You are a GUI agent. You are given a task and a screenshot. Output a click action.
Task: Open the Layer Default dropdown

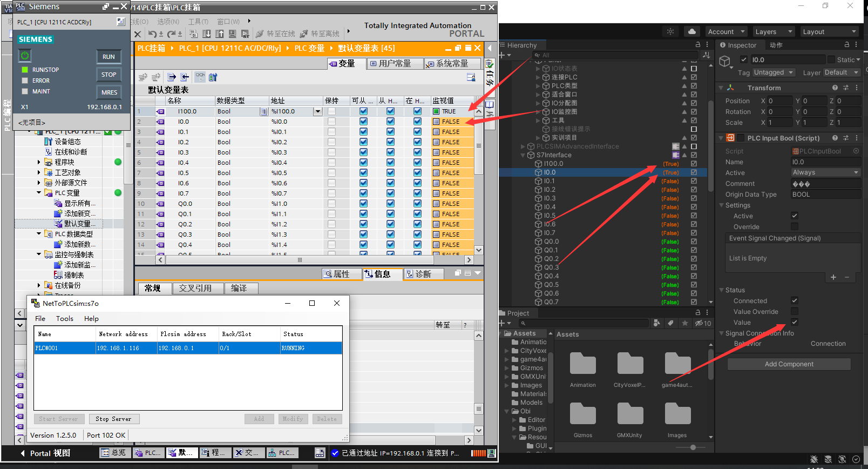pyautogui.click(x=842, y=72)
